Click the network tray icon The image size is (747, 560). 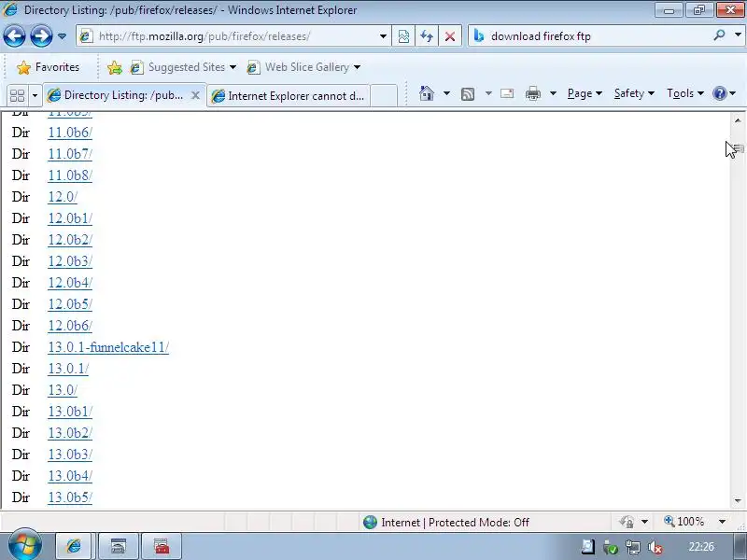[x=633, y=548]
